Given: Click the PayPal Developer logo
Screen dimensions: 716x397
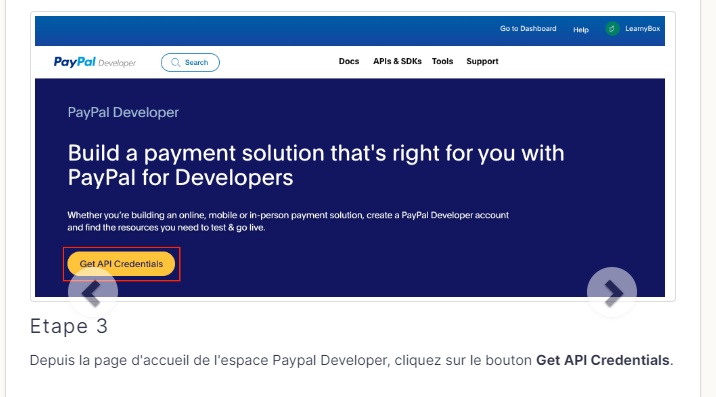Looking at the screenshot, I should coord(95,62).
